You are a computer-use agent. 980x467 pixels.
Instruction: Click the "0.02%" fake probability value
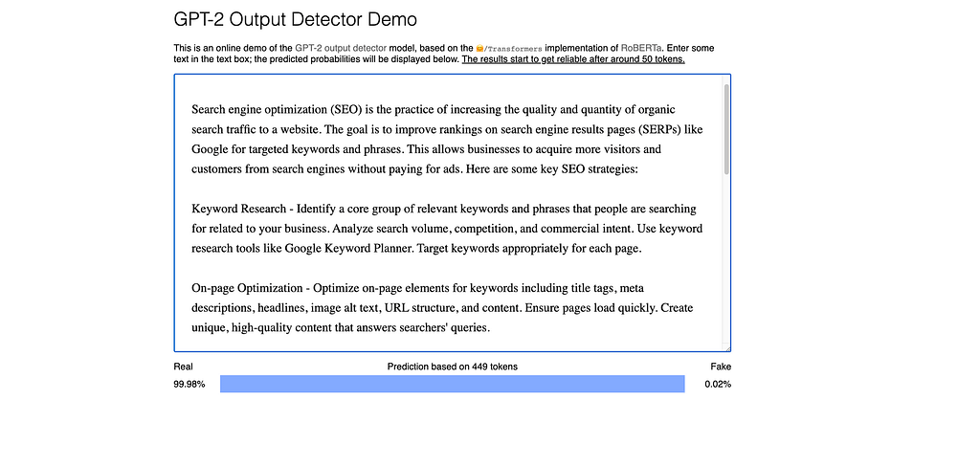click(718, 384)
